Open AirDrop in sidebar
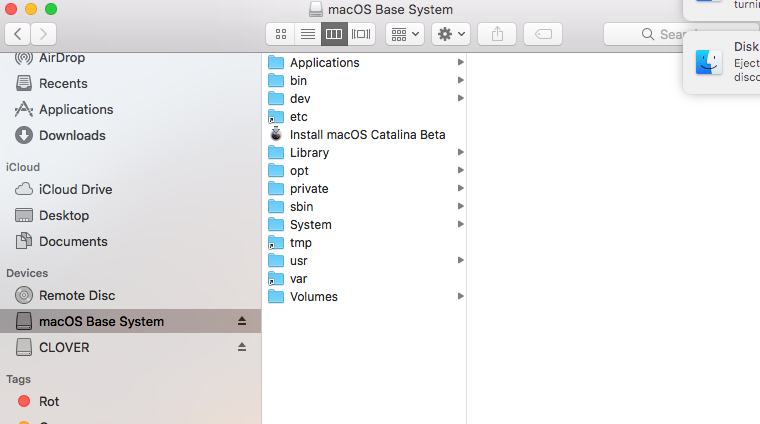Viewport: 760px width, 424px height. (x=61, y=58)
